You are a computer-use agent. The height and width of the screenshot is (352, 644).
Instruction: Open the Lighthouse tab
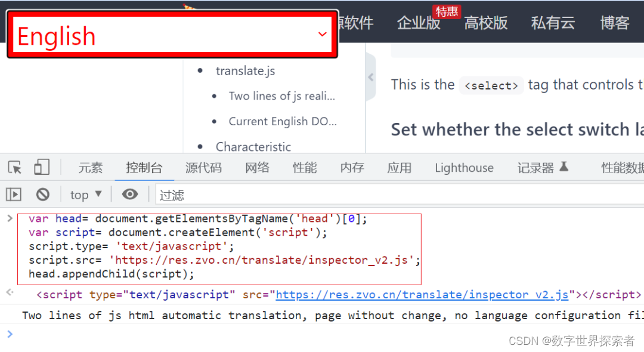(x=464, y=168)
